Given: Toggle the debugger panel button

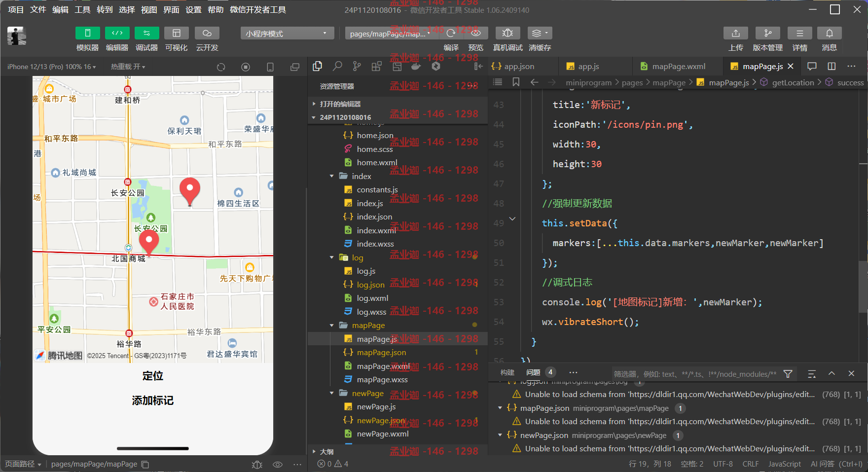Looking at the screenshot, I should pyautogui.click(x=146, y=33).
